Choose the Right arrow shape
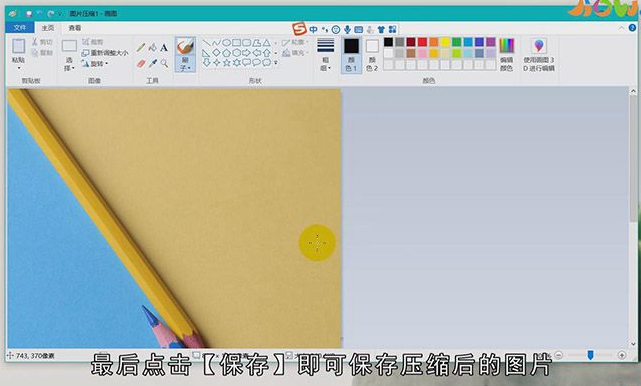Screen dimensions: 641x386 tap(246, 53)
